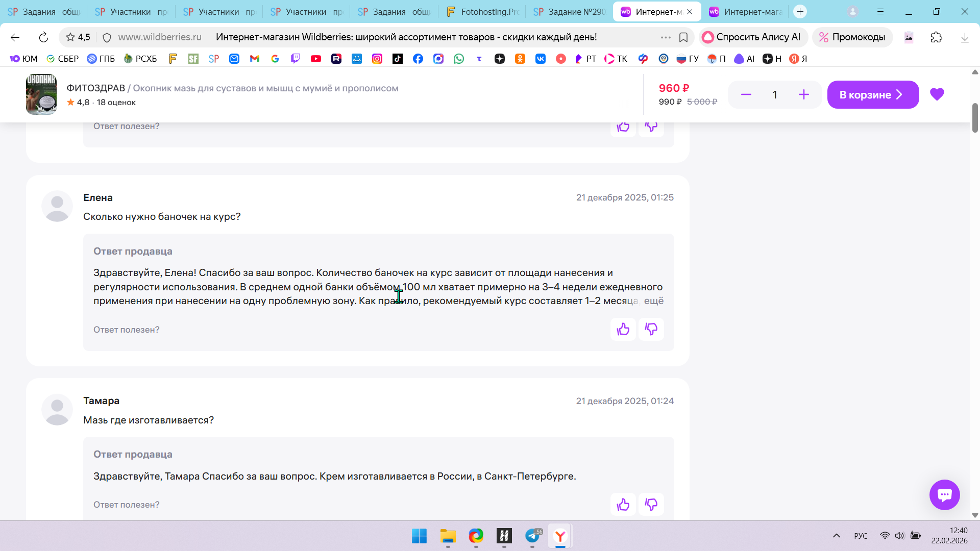Open YouTube bookmark icon
This screenshot has height=551, width=980.
pyautogui.click(x=316, y=59)
